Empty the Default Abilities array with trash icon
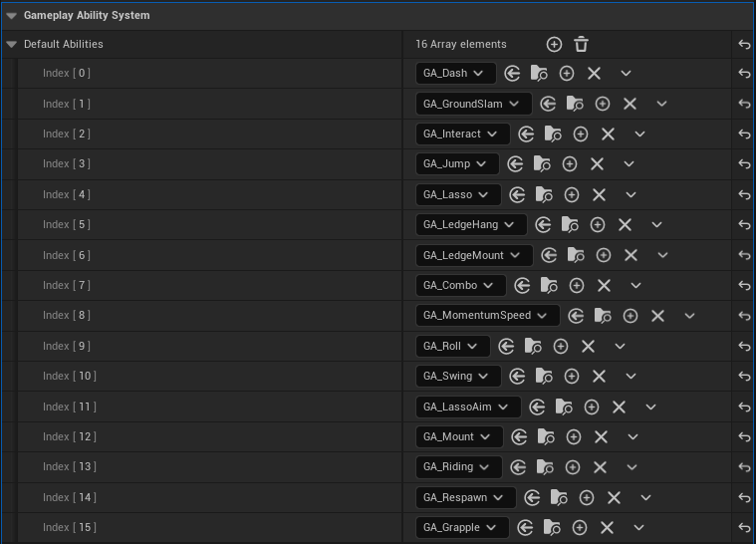Screen dimensions: 756x544 [582, 44]
